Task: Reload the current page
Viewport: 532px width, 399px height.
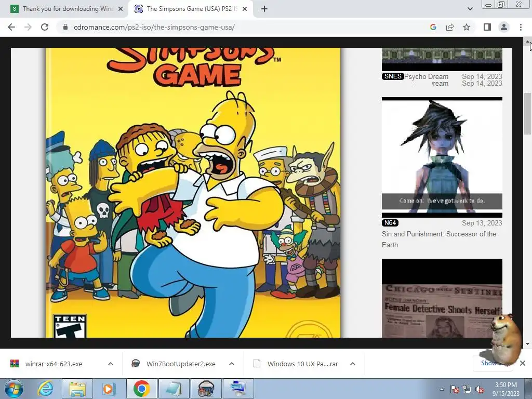Action: click(x=45, y=27)
